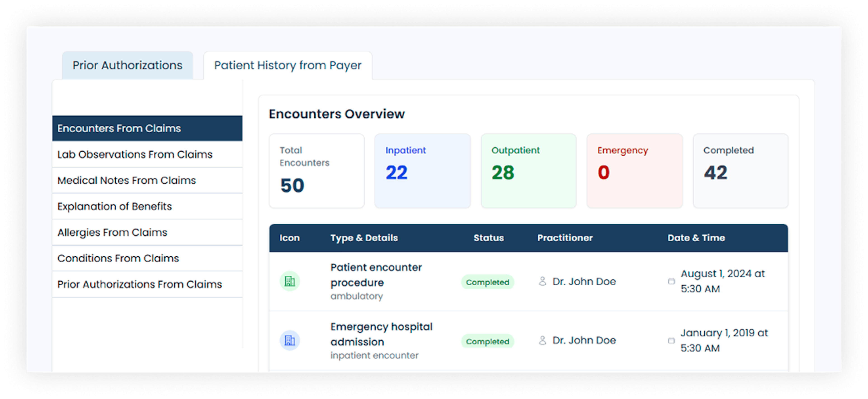Image resolution: width=868 pixels, height=399 pixels.
Task: Select the Total Encounters card showing 50
Action: (317, 171)
